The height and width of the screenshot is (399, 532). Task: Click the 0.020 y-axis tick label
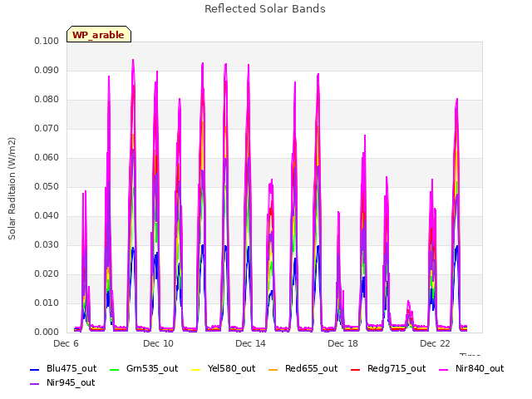(x=47, y=273)
